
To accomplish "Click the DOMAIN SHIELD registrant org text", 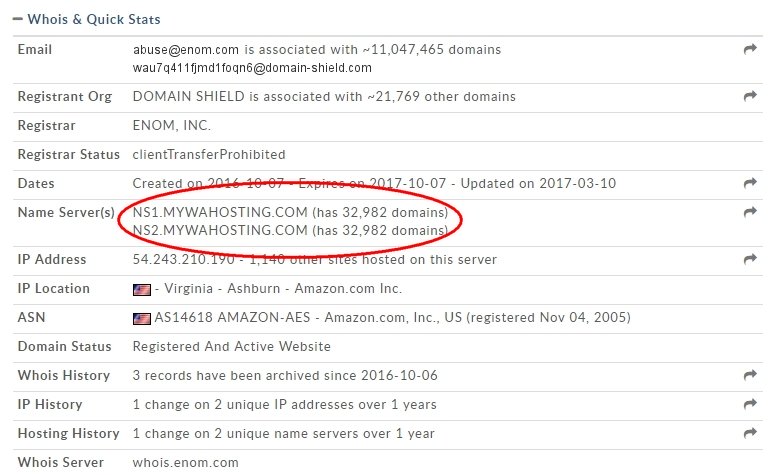I will pos(189,96).
